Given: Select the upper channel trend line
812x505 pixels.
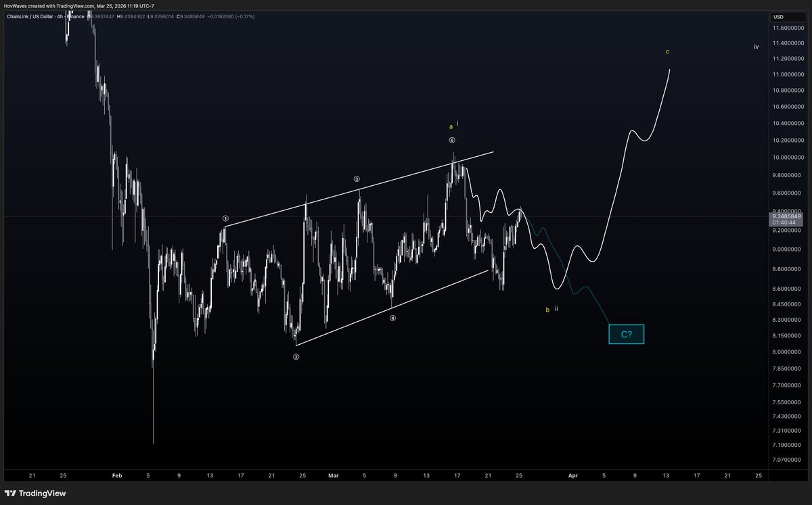Looking at the screenshot, I should point(359,189).
